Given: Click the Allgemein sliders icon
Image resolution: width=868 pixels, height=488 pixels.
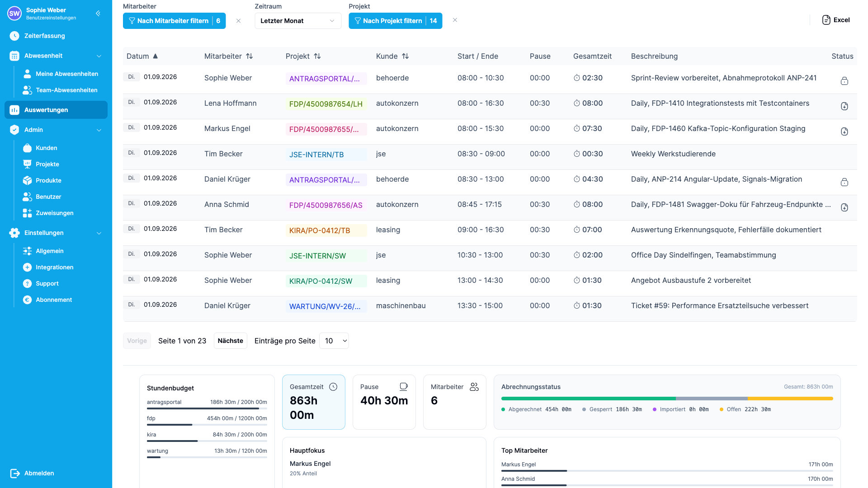Looking at the screenshot, I should tap(27, 251).
